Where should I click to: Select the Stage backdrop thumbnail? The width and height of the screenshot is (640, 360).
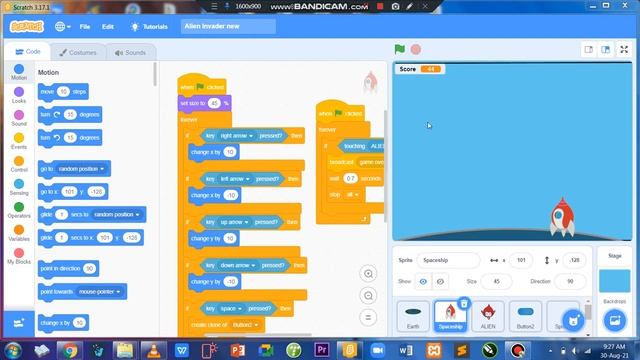pyautogui.click(x=615, y=281)
